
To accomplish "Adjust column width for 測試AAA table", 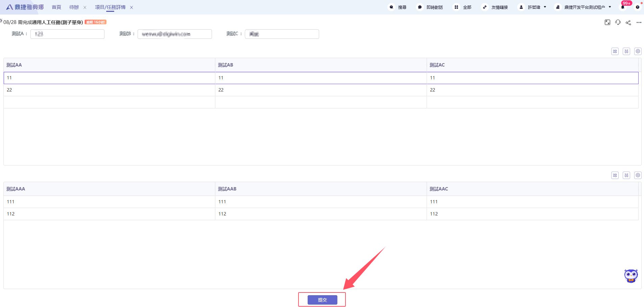I will [x=626, y=175].
